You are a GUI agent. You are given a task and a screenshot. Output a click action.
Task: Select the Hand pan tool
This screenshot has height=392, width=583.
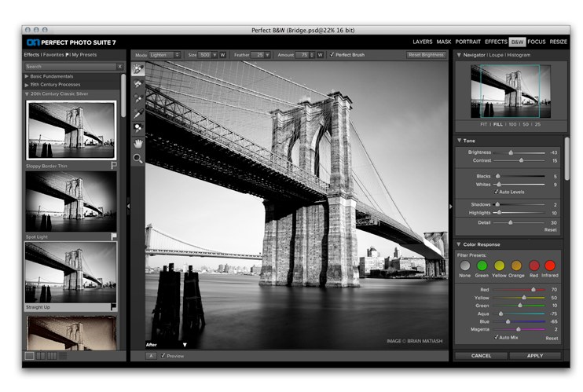[x=138, y=144]
